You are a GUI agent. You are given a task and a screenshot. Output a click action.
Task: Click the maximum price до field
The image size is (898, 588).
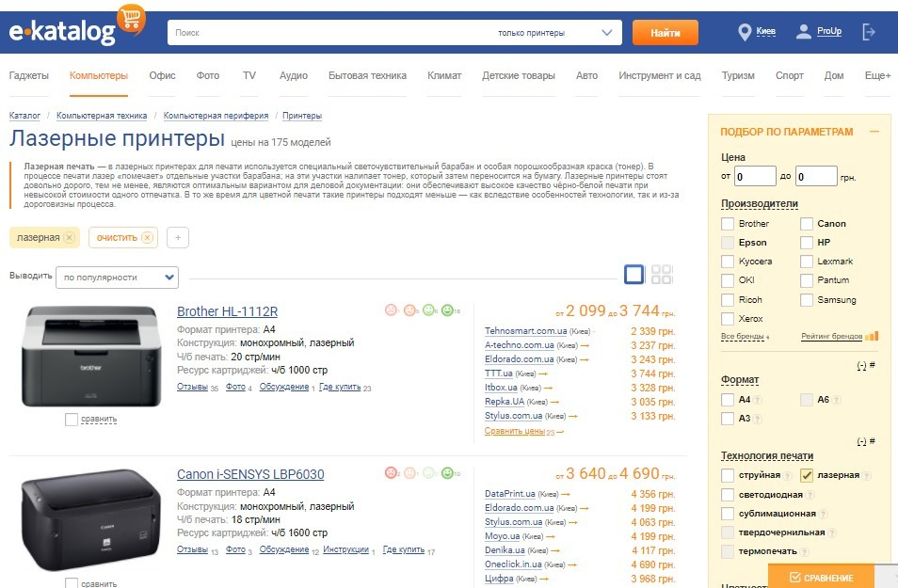pos(817,176)
